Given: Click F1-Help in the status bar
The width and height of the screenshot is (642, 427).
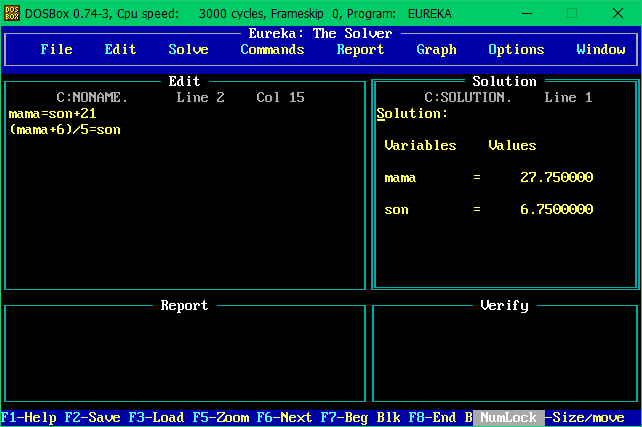Looking at the screenshot, I should coord(29,418).
